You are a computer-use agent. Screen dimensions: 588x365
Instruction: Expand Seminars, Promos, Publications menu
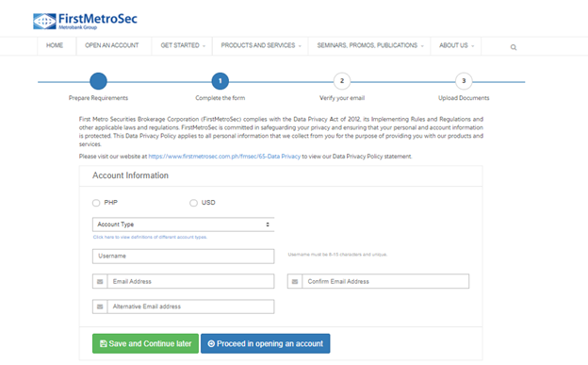pyautogui.click(x=369, y=45)
